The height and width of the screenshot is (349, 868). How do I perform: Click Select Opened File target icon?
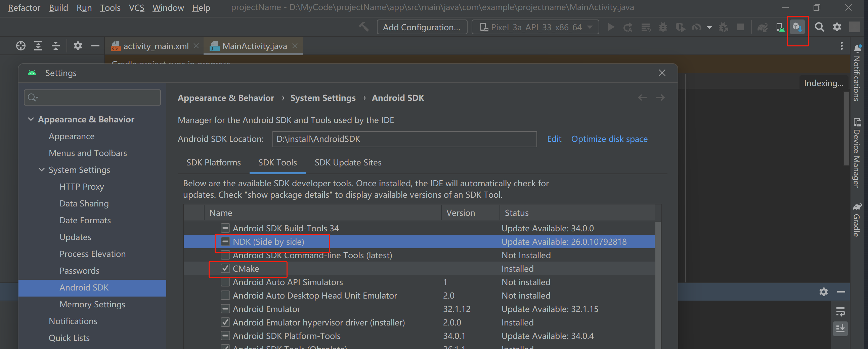click(21, 46)
